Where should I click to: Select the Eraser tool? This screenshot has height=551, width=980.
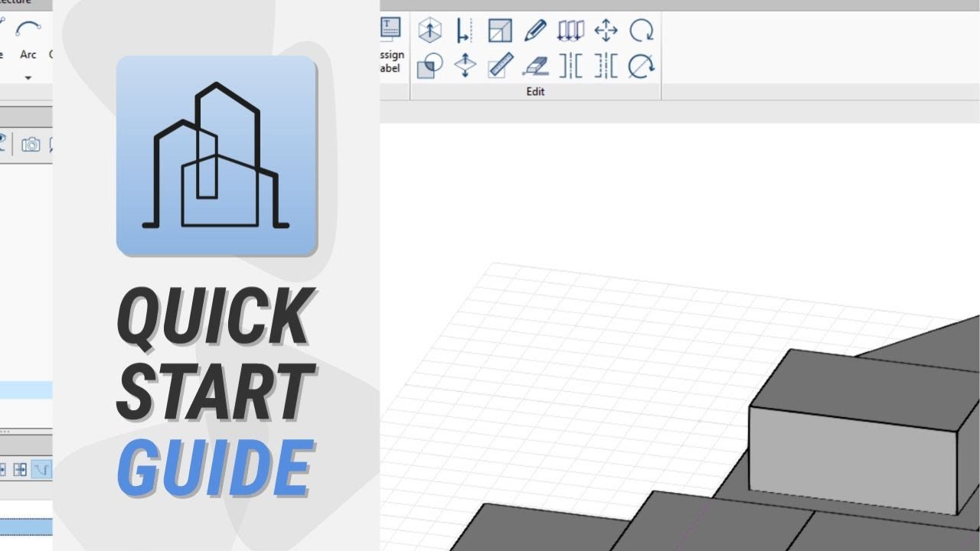tap(535, 67)
